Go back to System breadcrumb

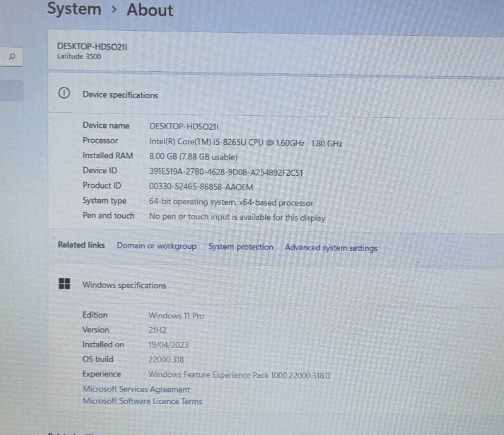(74, 9)
